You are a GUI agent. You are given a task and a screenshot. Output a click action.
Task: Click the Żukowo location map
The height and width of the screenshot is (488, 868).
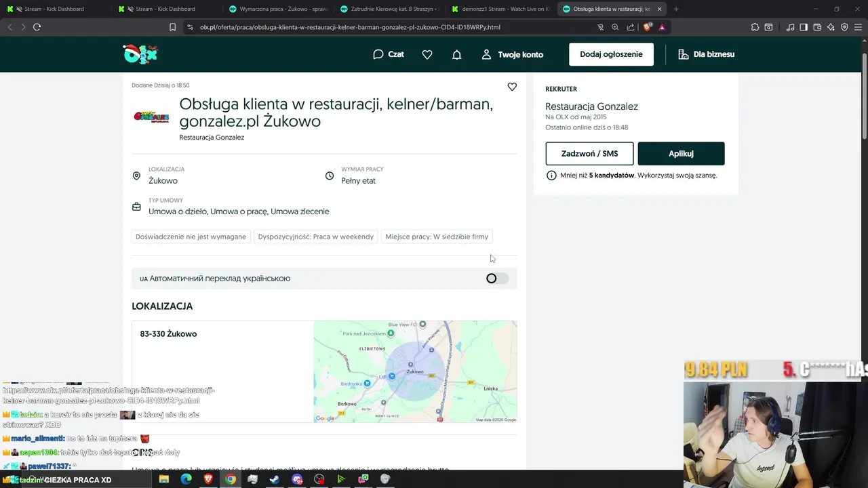[415, 371]
